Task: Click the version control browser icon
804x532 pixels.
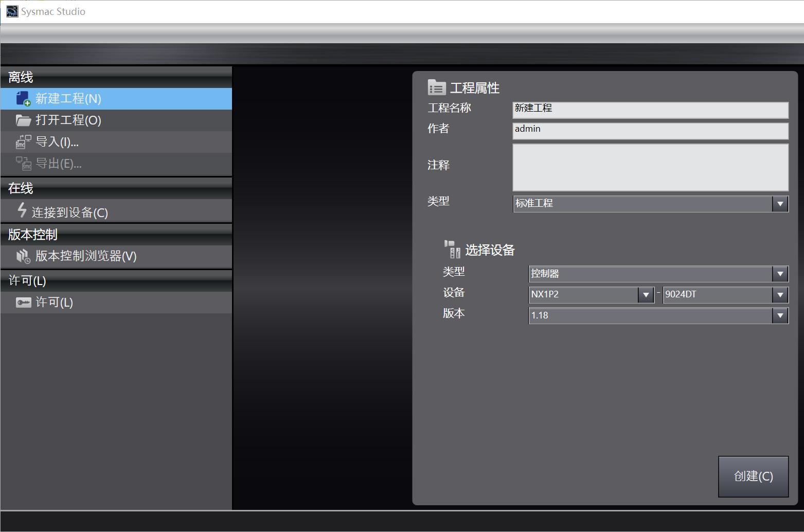Action: click(23, 256)
